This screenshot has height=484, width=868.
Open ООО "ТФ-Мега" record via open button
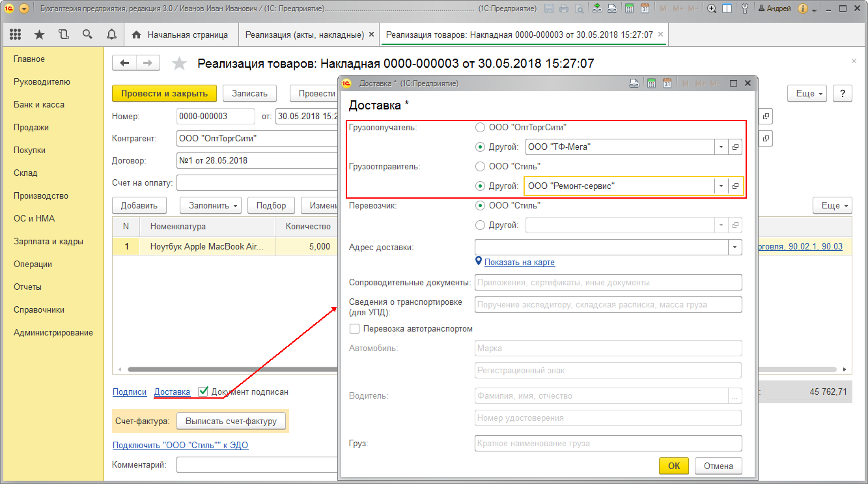coord(736,147)
